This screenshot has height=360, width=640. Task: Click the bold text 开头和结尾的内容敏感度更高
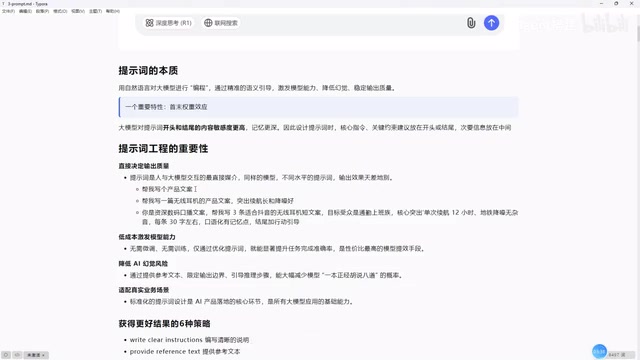click(x=204, y=128)
